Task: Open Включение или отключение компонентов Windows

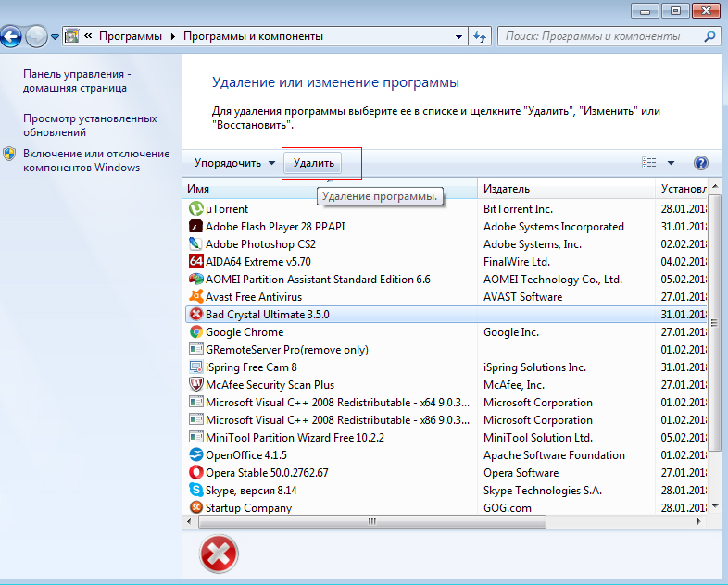Action: [x=96, y=160]
